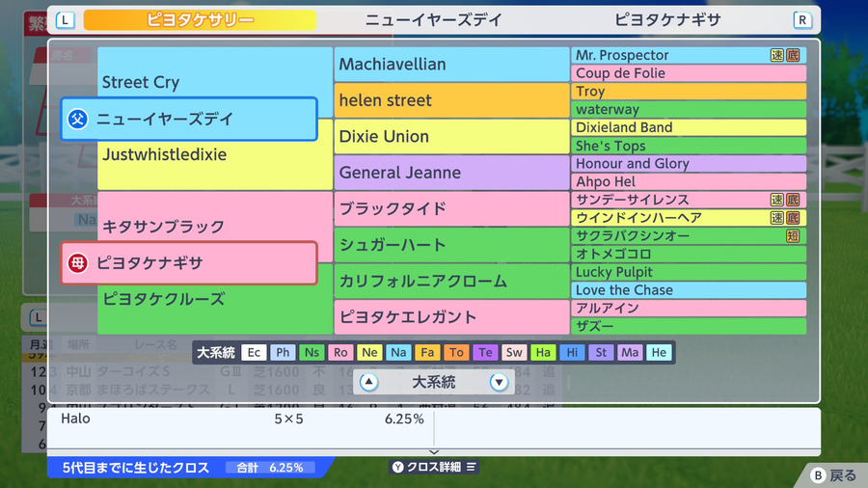The width and height of the screenshot is (868, 488).
Task: Select the Ro lineage swatch
Action: [340, 352]
